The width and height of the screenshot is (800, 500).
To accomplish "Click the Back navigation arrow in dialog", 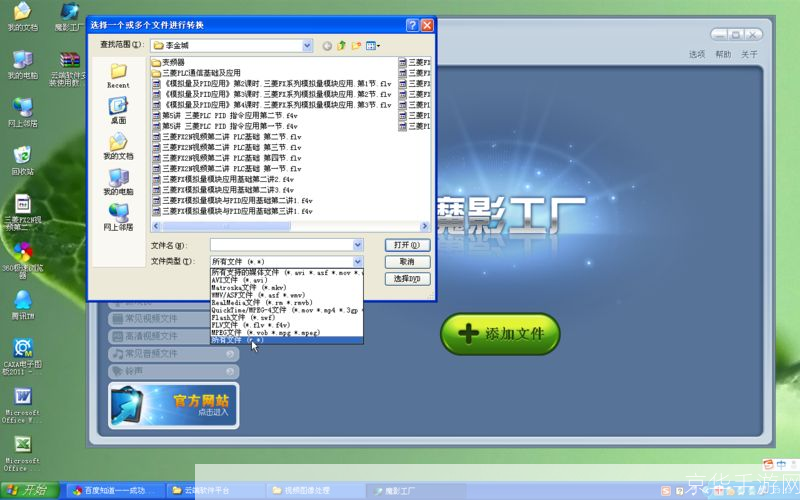I will coord(327,46).
